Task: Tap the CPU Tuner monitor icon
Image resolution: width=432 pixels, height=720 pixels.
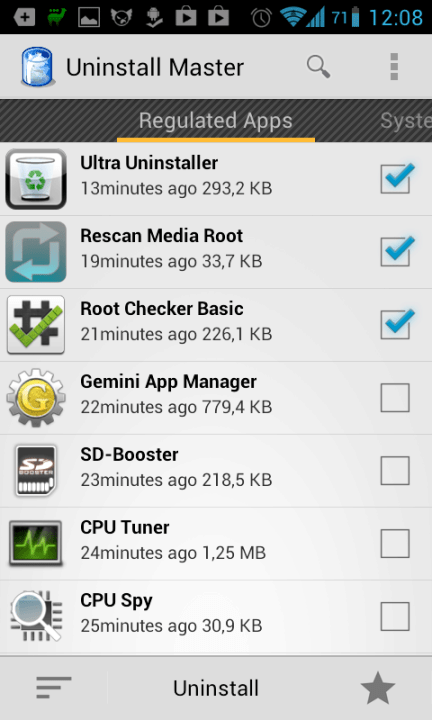Action: point(36,543)
